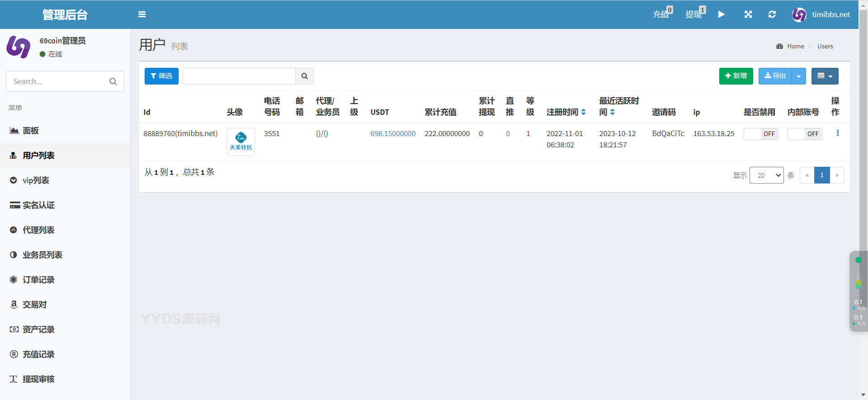
Task: Toggle the 内部账号 switch for user 88889760
Action: click(805, 134)
